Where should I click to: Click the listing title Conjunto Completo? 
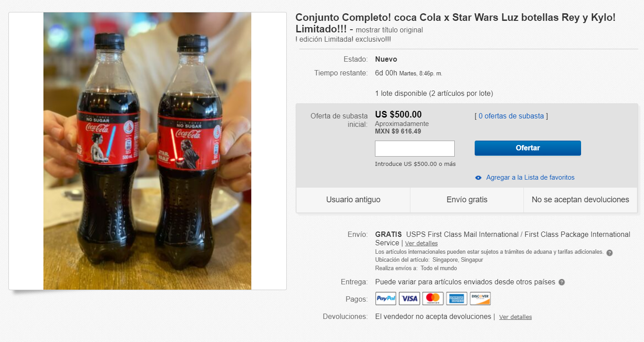tap(455, 18)
